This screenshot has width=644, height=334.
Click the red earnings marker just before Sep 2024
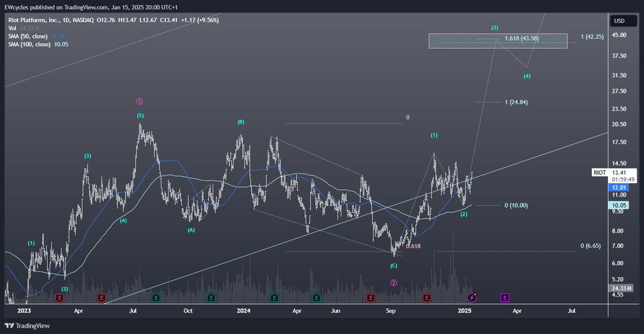click(370, 297)
